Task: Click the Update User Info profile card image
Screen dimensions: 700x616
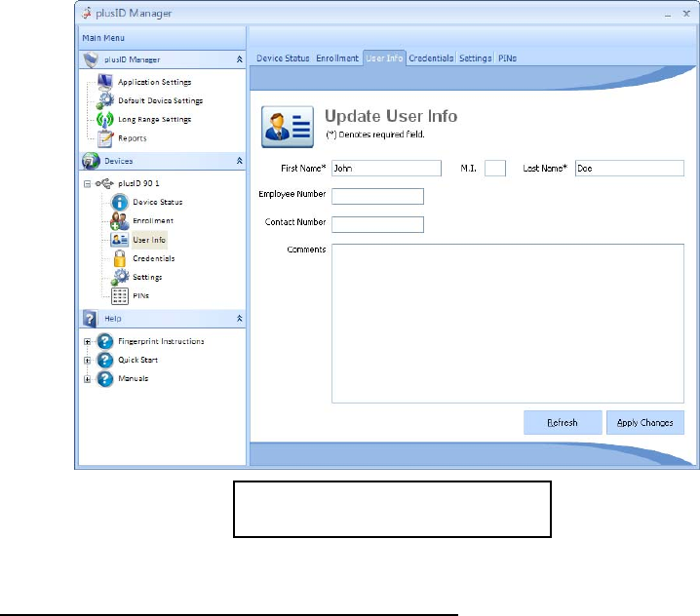Action: (x=288, y=127)
